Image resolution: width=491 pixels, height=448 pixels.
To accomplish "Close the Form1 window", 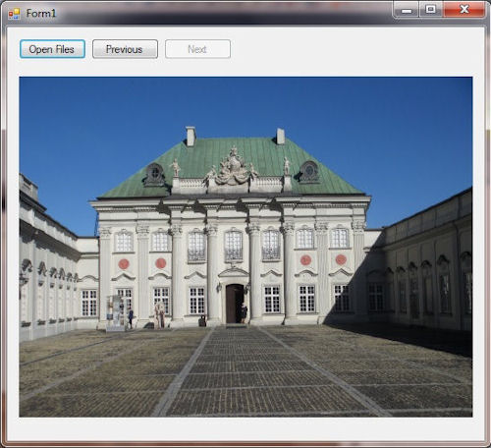I will [x=464, y=10].
